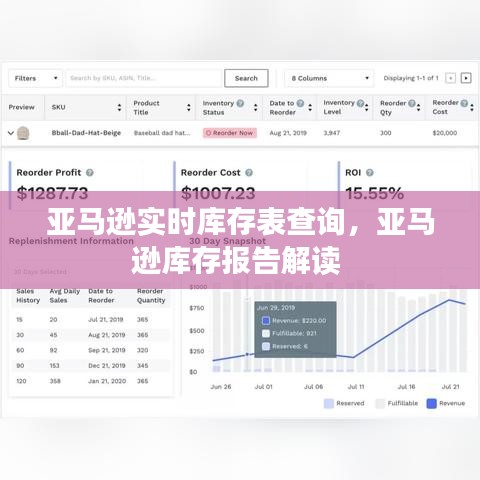The image size is (480, 480).
Task: Open the 8 Columns dropdown
Action: pyautogui.click(x=329, y=78)
